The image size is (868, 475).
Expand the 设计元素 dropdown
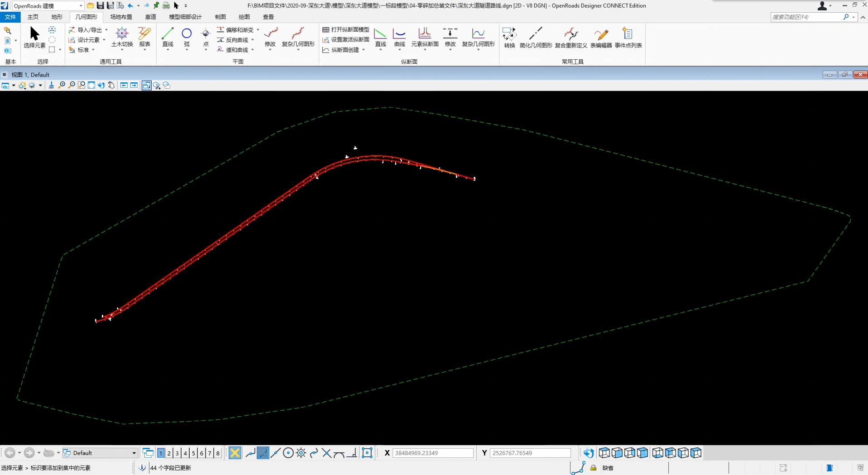point(104,40)
